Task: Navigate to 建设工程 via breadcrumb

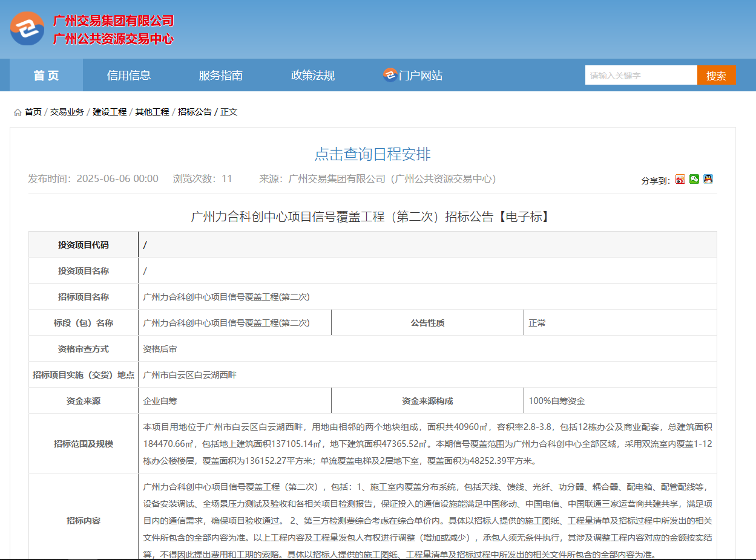Action: coord(109,112)
